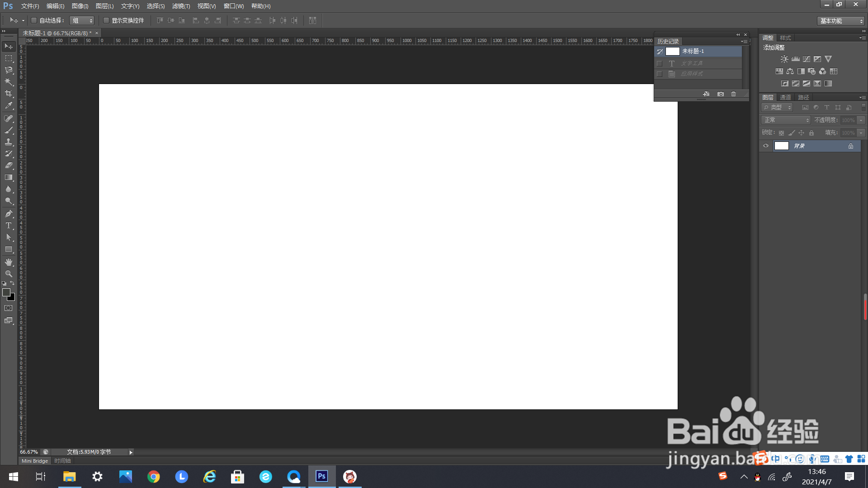This screenshot has height=488, width=868.
Task: Select the Crop tool
Action: click(9, 94)
